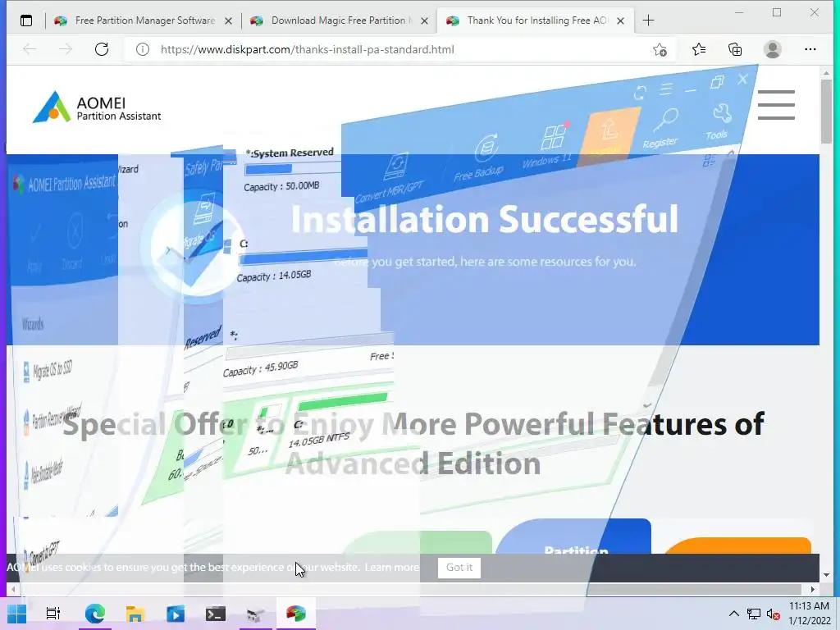The image size is (840, 630).
Task: Open Settings and more menu
Action: (810, 49)
